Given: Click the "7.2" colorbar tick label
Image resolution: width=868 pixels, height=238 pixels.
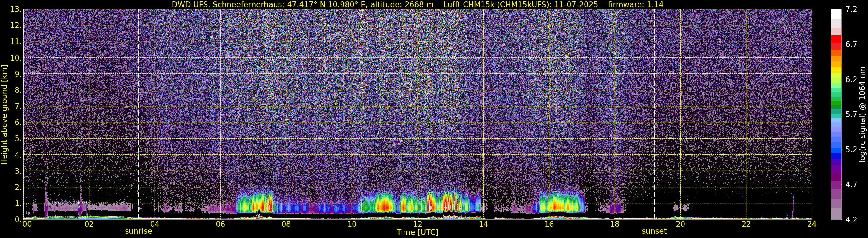Looking at the screenshot, I should [x=851, y=10].
